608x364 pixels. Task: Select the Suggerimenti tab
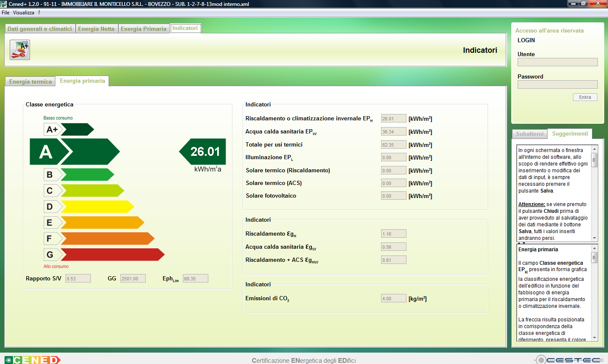[x=570, y=133]
